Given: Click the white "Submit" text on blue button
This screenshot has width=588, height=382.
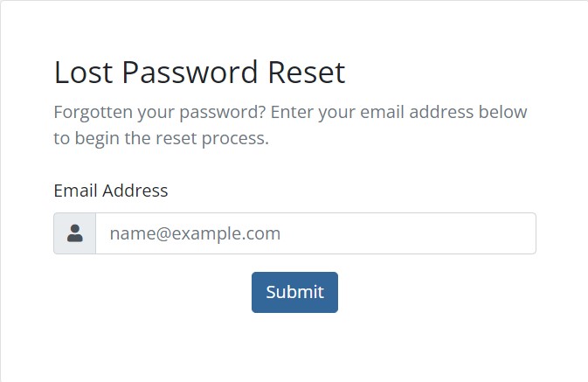Looking at the screenshot, I should 294,292.
